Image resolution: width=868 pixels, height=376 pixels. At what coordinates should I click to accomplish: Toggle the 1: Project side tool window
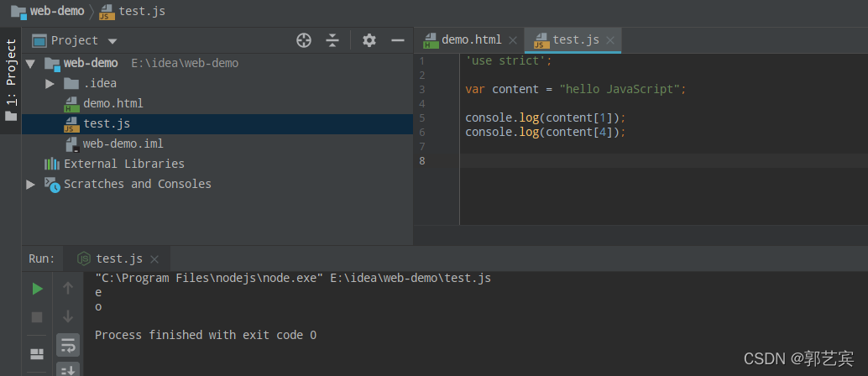click(11, 81)
